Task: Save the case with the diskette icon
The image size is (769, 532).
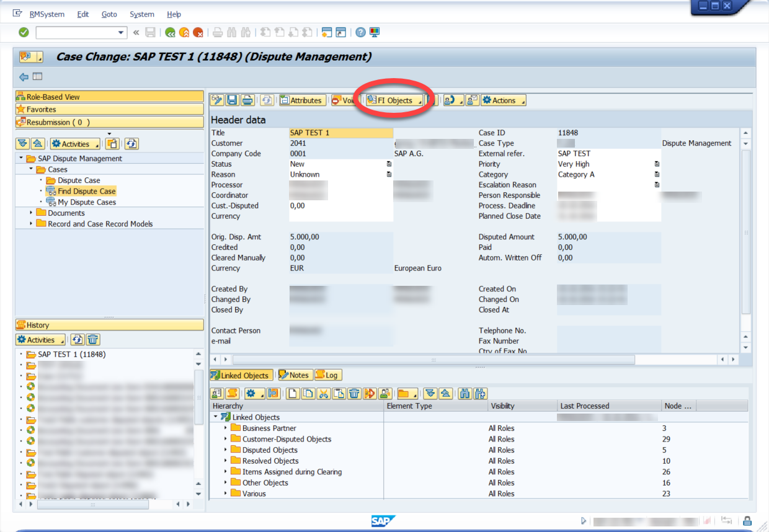Action: click(232, 100)
